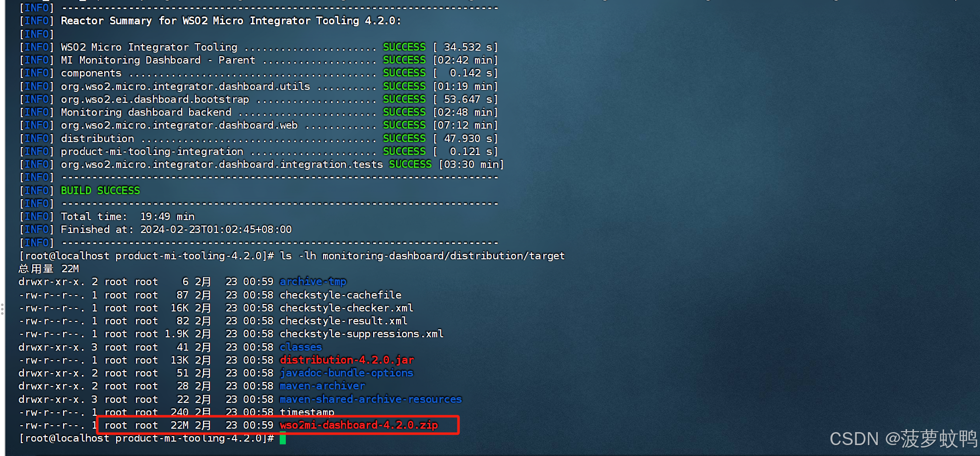The height and width of the screenshot is (456, 980).
Task: Click the 'timestamp' file name
Action: (x=307, y=412)
